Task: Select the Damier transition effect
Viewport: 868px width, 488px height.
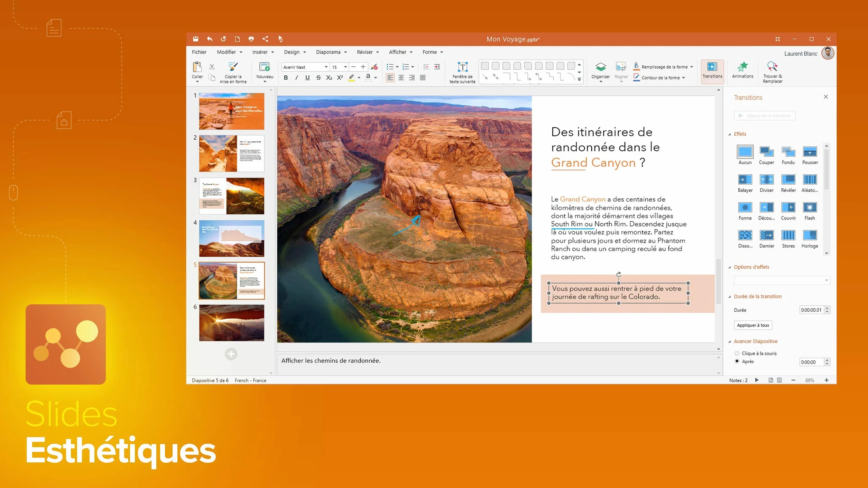Action: point(766,239)
